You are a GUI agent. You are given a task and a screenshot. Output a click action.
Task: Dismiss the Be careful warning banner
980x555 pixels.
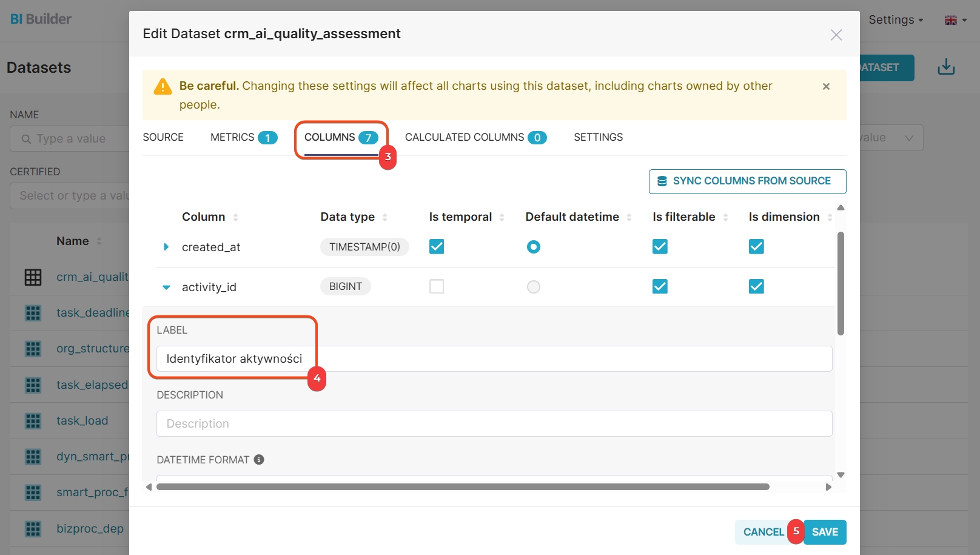point(826,87)
